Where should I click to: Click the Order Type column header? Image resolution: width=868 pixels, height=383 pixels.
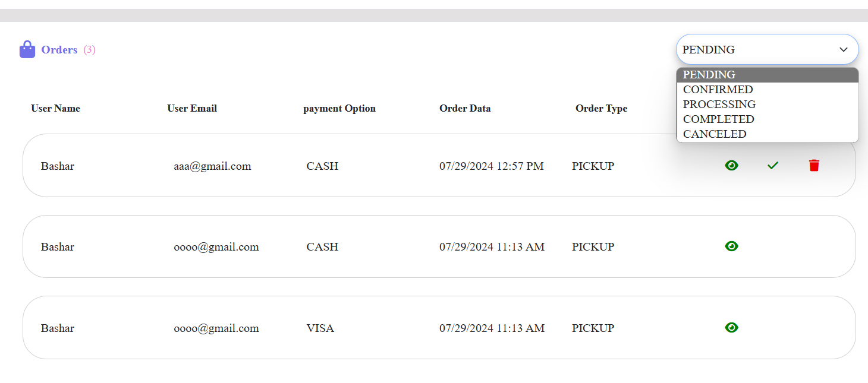click(x=601, y=108)
